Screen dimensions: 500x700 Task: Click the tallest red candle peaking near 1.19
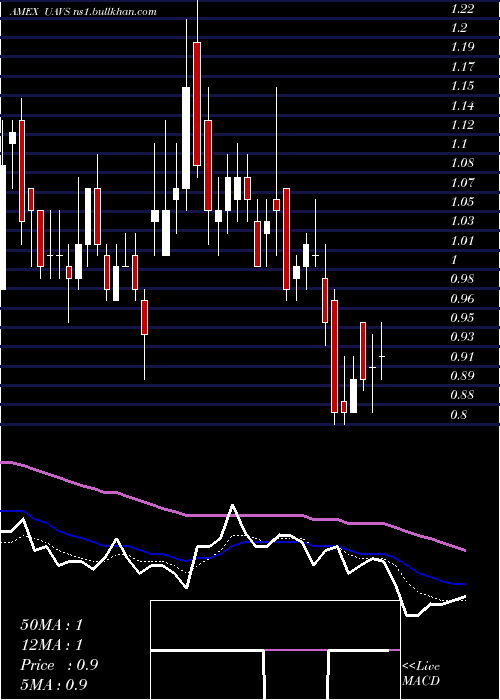[197, 104]
